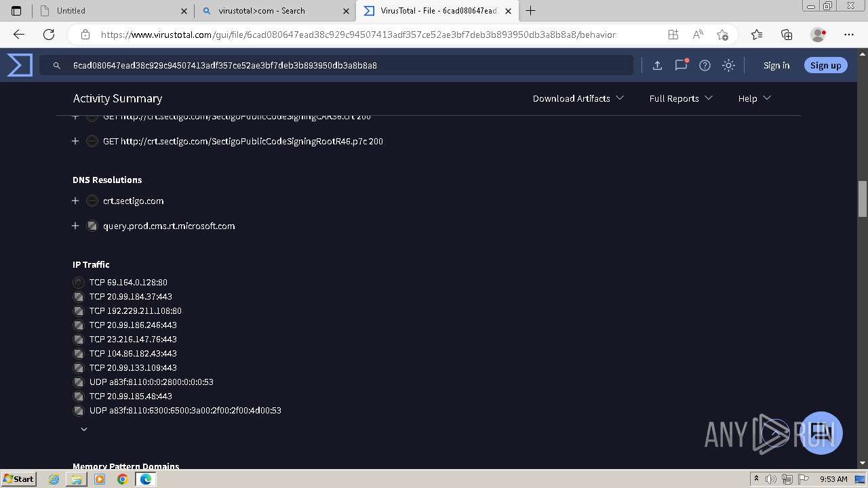
Task: Select the VirusTotal - File tab
Action: pyautogui.click(x=437, y=11)
